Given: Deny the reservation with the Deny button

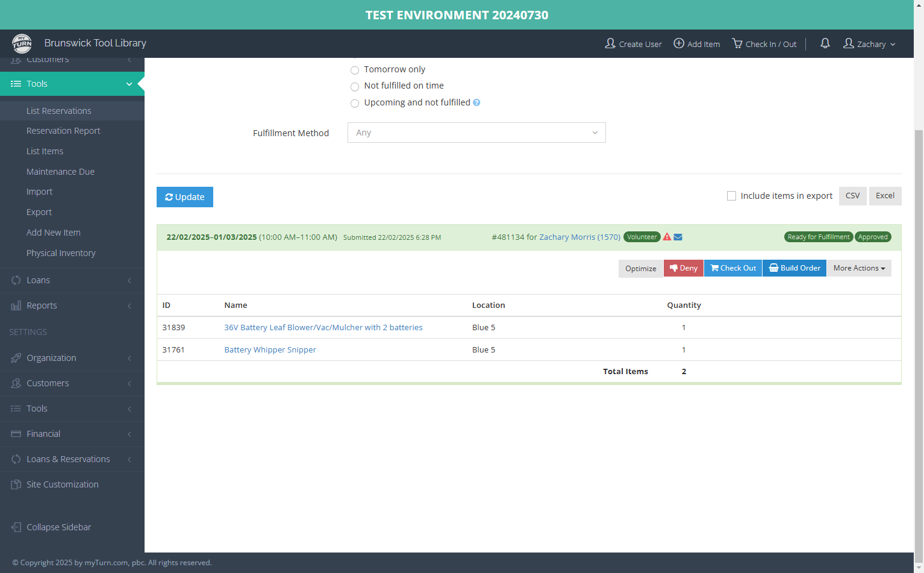Looking at the screenshot, I should 683,268.
